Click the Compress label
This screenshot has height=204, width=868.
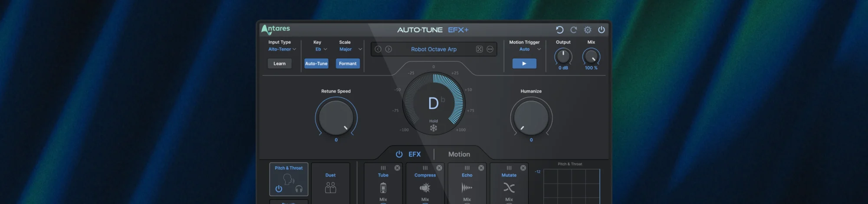pyautogui.click(x=425, y=175)
